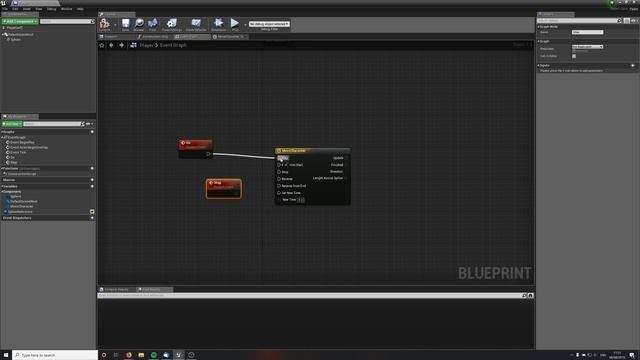Open the Replication dropdown in Details
This screenshot has height=360, width=640.
pos(587,47)
